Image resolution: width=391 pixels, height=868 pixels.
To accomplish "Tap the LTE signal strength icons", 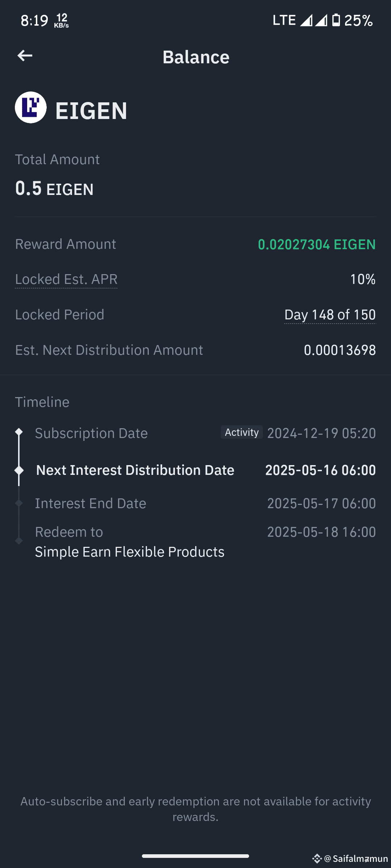I will [x=314, y=20].
